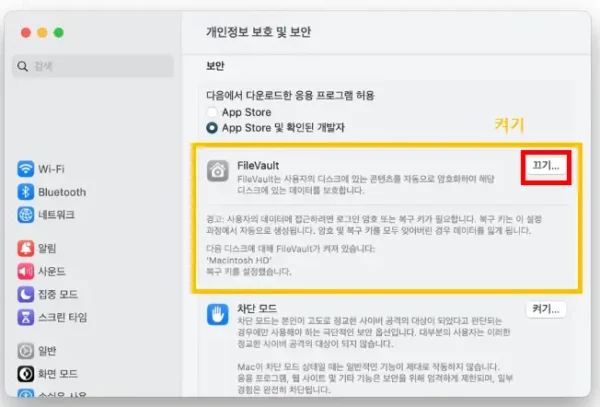Select 사운드 label in sidebar

click(52, 272)
